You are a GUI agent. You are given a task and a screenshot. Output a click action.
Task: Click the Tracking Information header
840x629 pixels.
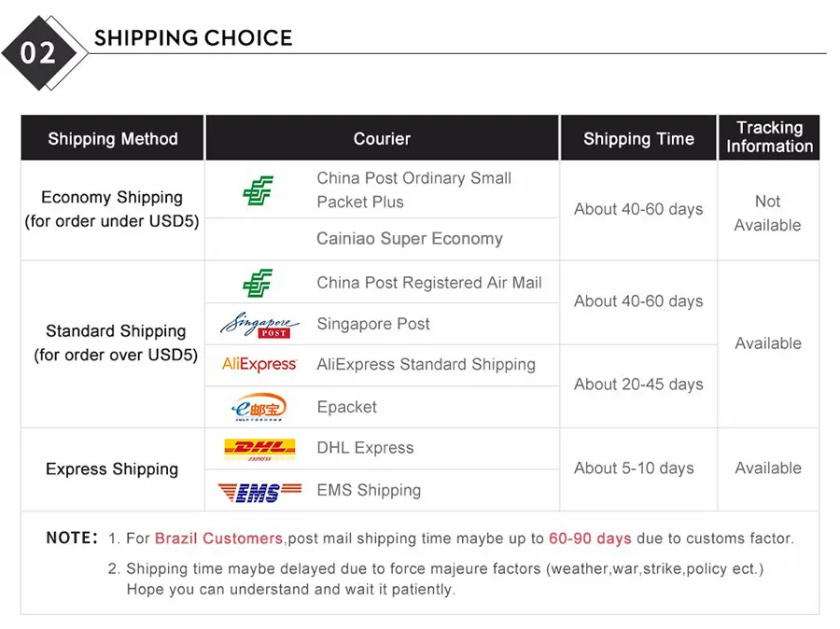769,137
